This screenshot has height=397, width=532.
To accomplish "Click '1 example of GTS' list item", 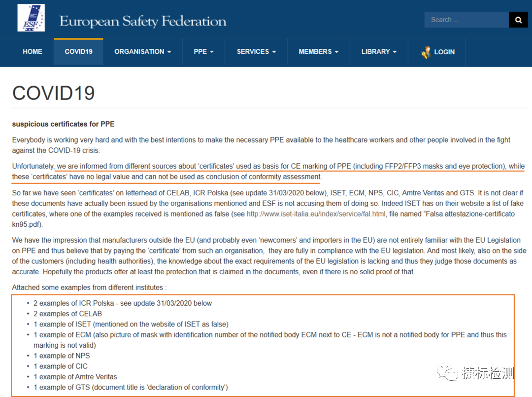I will pos(131,388).
